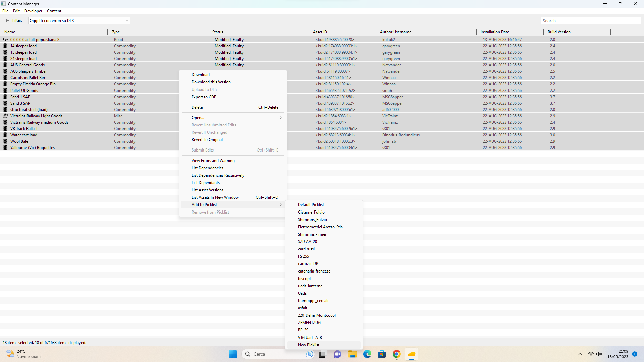Click the icon beside Water cart load
The width and height of the screenshot is (644, 362).
pyautogui.click(x=5, y=135)
